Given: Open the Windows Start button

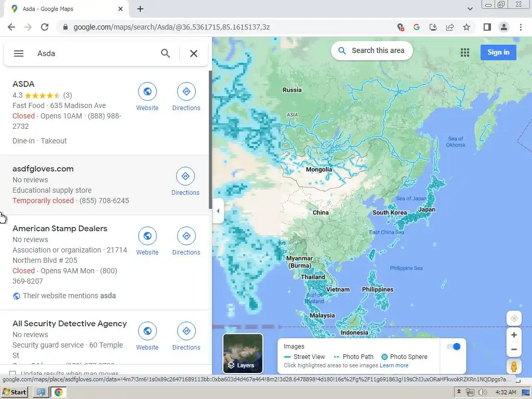Looking at the screenshot, I should coord(14,392).
